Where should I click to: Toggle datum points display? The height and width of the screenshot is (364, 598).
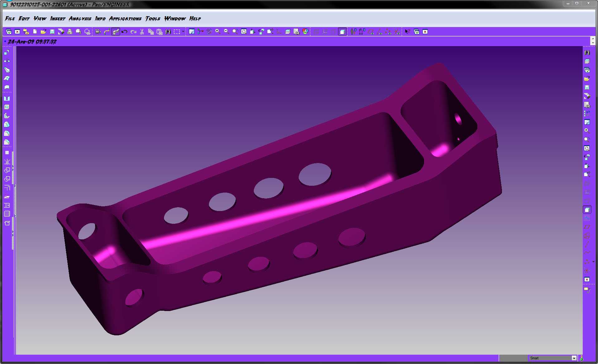388,31
